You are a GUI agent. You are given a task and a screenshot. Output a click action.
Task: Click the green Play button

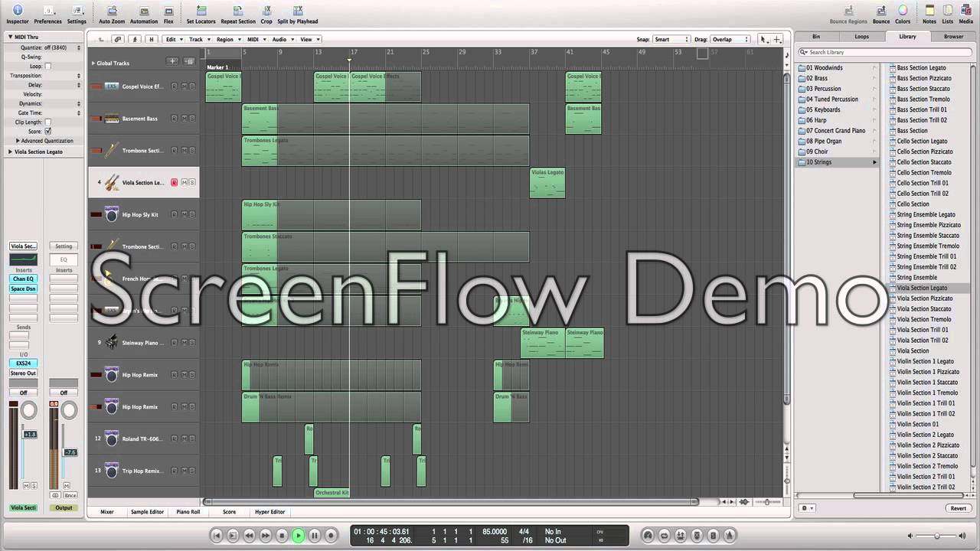tap(299, 536)
